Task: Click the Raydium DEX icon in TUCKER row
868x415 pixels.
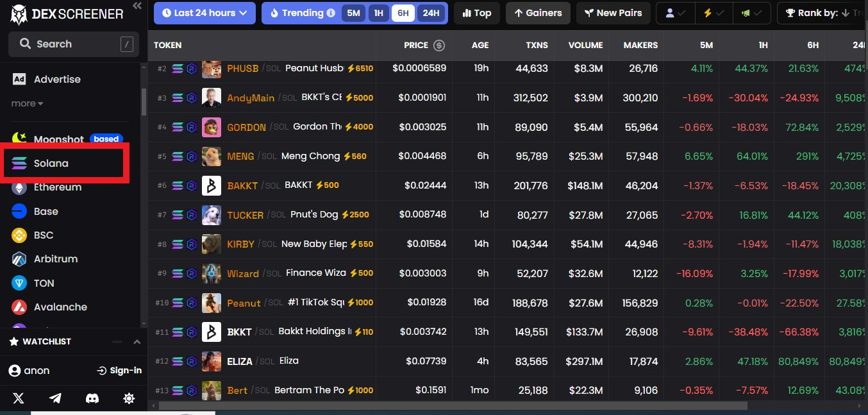Action: pyautogui.click(x=191, y=215)
